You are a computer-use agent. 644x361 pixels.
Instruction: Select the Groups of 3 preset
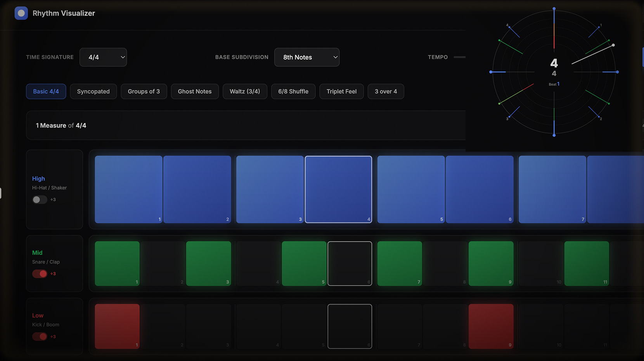pos(144,92)
